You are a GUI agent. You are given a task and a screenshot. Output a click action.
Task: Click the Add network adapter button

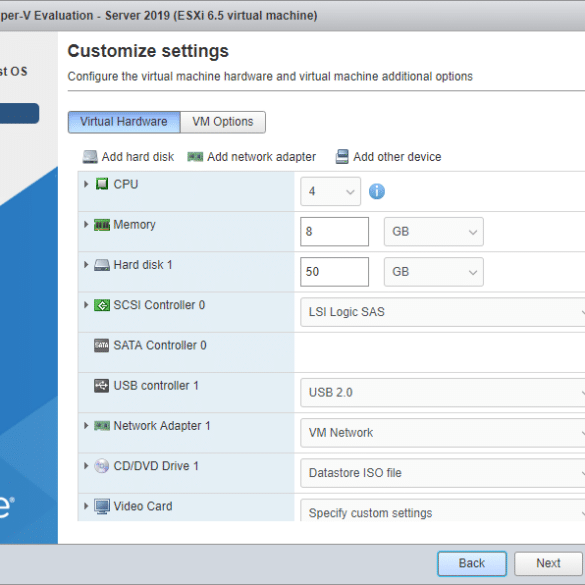tap(251, 157)
